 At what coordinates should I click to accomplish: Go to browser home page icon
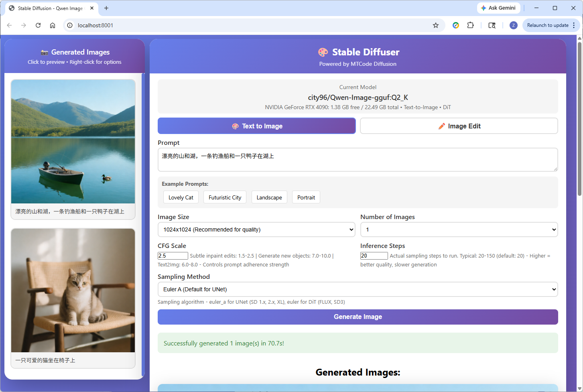53,25
